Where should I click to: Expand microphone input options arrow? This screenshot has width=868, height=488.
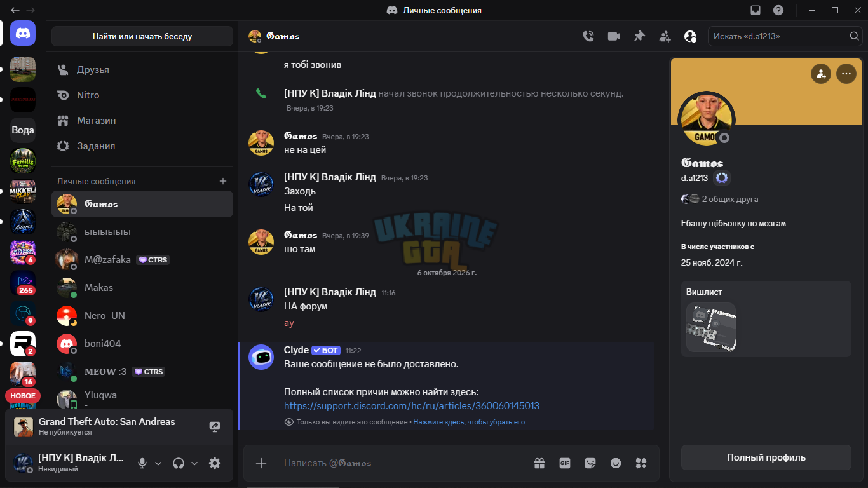point(158,463)
